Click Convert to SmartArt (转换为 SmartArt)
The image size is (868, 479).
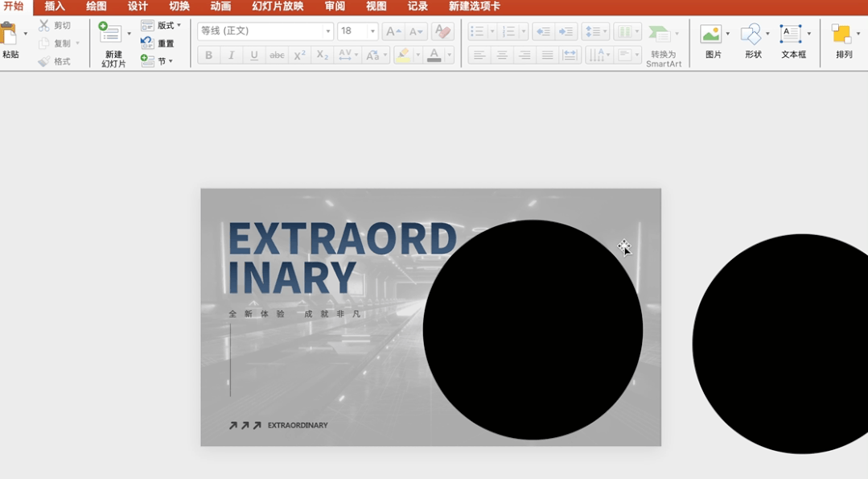(663, 45)
